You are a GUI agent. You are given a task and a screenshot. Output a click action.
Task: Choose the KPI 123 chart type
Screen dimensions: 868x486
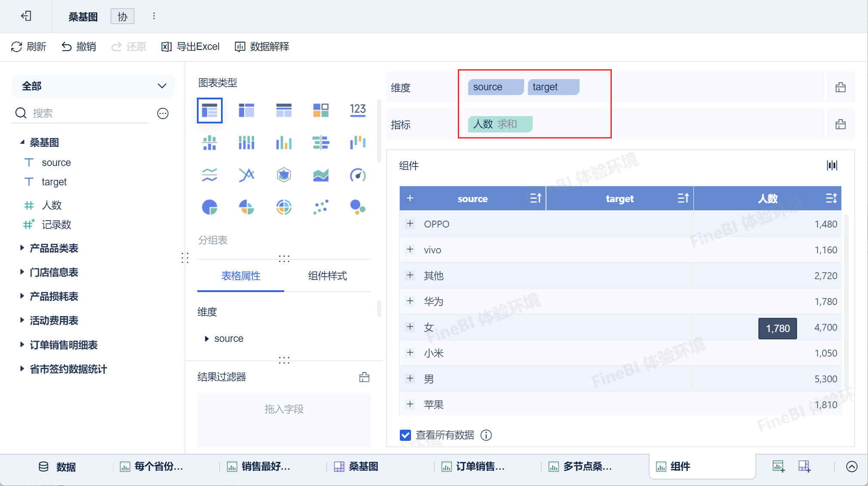(358, 110)
